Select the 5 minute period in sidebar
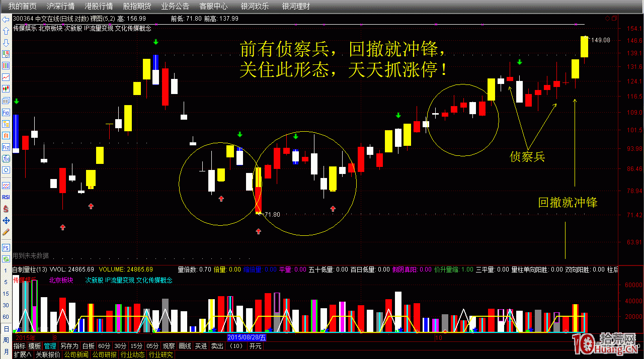The width and height of the screenshot is (644, 359). click(x=6, y=283)
